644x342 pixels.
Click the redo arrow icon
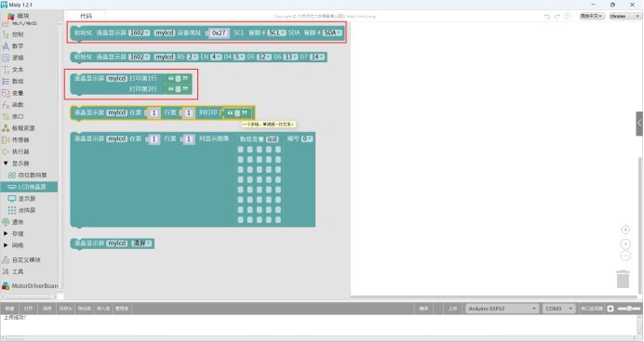(557, 16)
